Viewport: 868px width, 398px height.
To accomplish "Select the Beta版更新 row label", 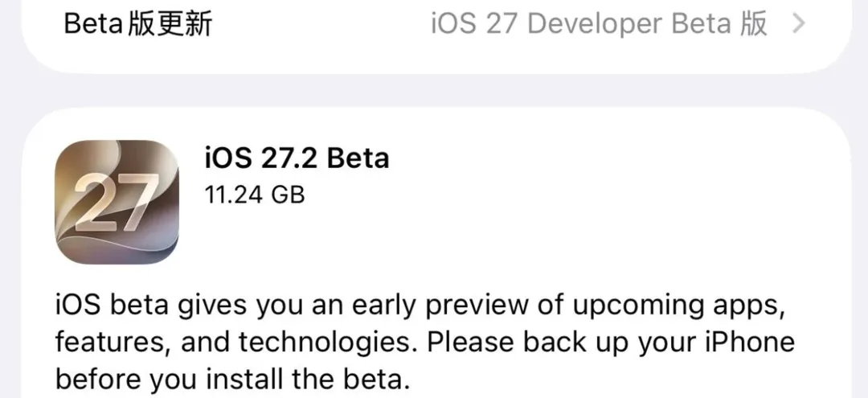I will click(138, 24).
